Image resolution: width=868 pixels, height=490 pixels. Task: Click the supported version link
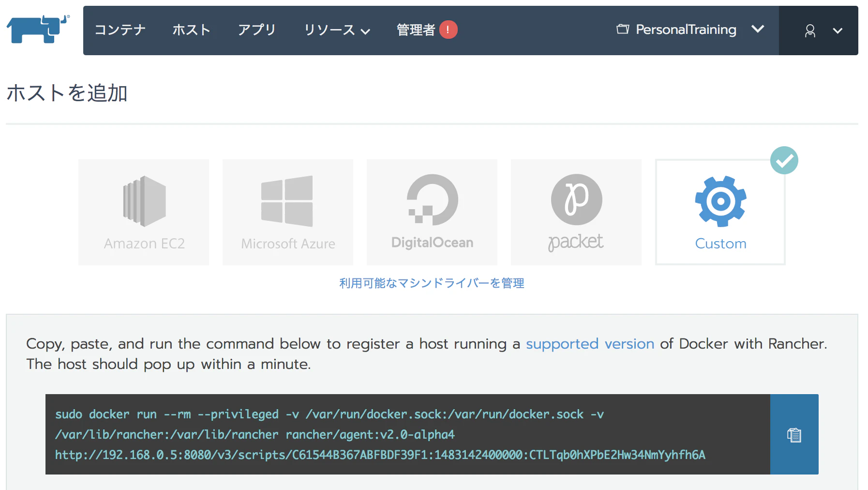589,344
